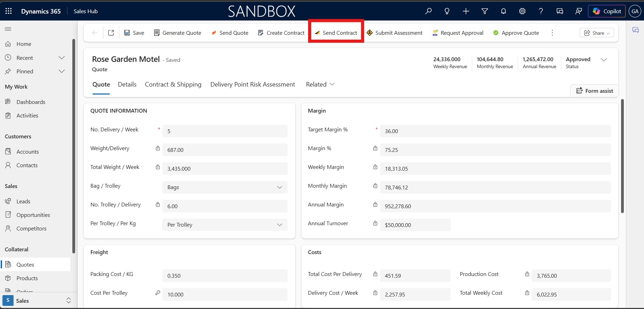The height and width of the screenshot is (309, 644).
Task: Click the sidebar vertical scrollbar
Action: point(73,146)
